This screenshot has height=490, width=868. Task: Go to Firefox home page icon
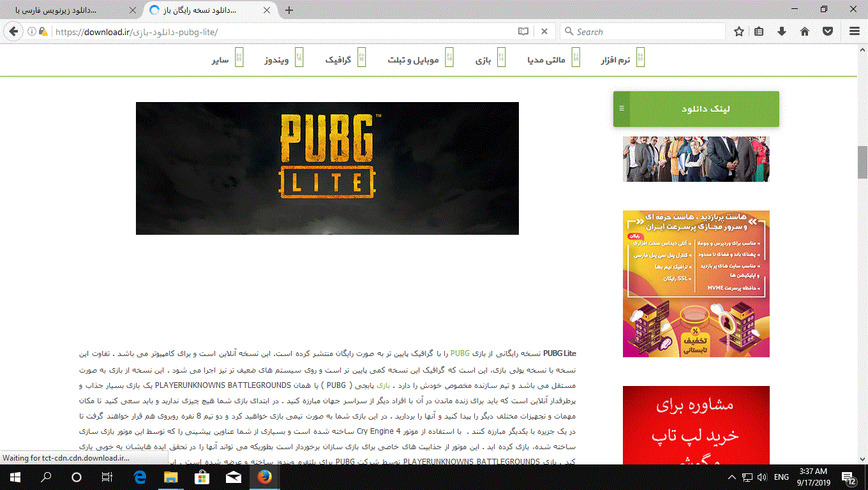pyautogui.click(x=805, y=31)
